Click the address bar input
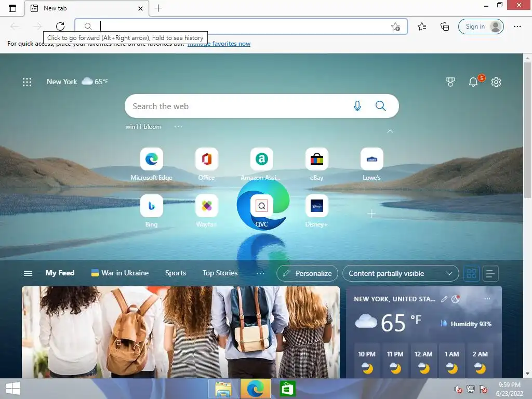Screen dimensions: 532x399 241,26
